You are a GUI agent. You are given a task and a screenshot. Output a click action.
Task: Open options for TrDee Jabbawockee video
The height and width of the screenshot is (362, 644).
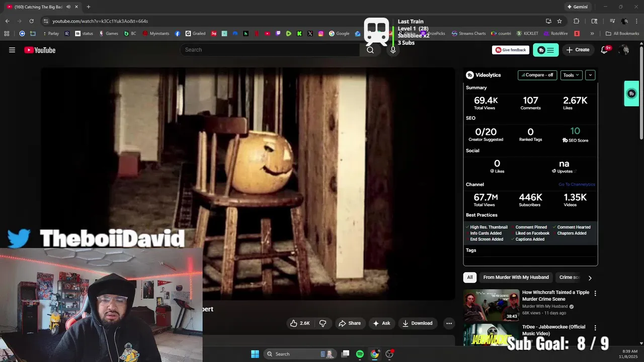pyautogui.click(x=595, y=328)
